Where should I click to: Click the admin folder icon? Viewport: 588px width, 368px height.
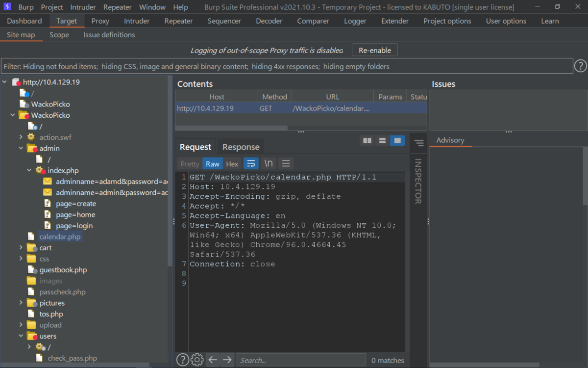[x=32, y=148]
